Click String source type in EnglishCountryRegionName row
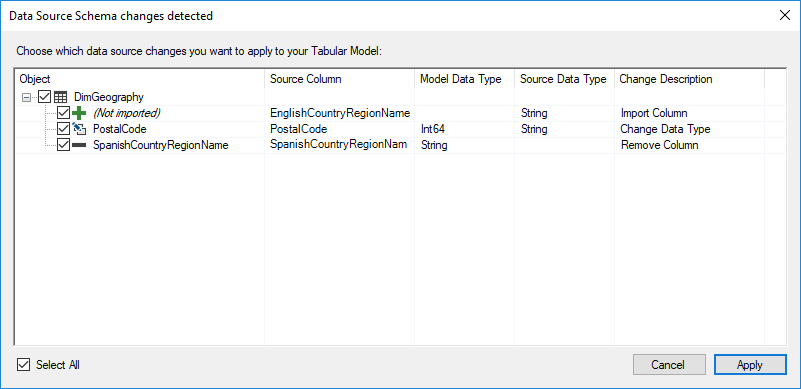Viewport: 801px width, 389px height. tap(534, 113)
